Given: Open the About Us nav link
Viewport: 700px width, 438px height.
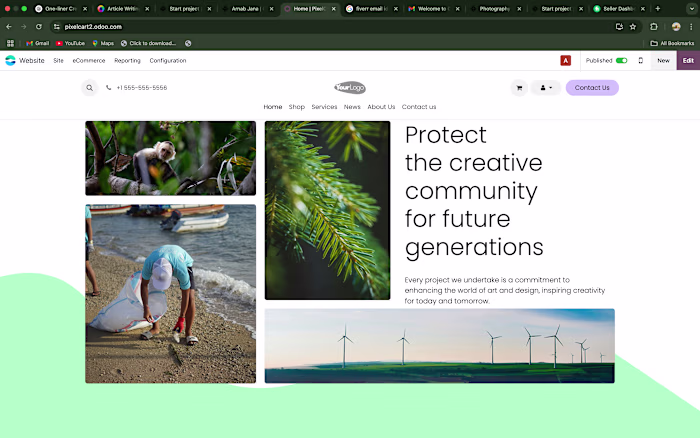Looking at the screenshot, I should (381, 107).
